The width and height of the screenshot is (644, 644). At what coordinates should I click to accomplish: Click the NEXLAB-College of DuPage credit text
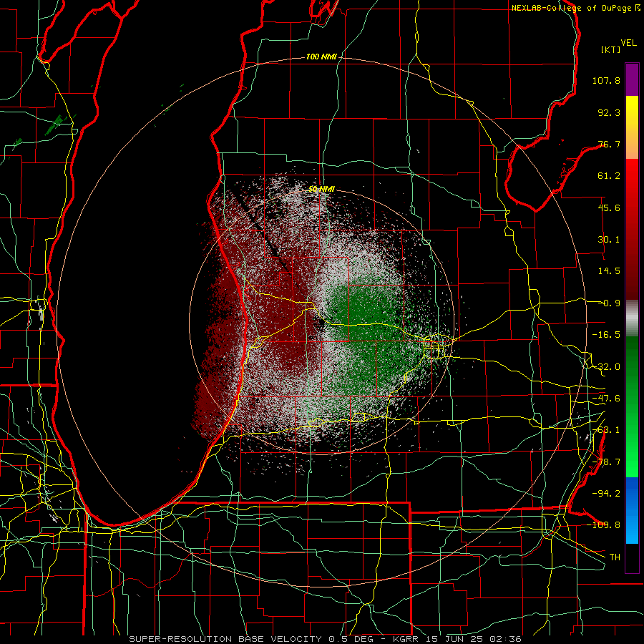pos(572,8)
